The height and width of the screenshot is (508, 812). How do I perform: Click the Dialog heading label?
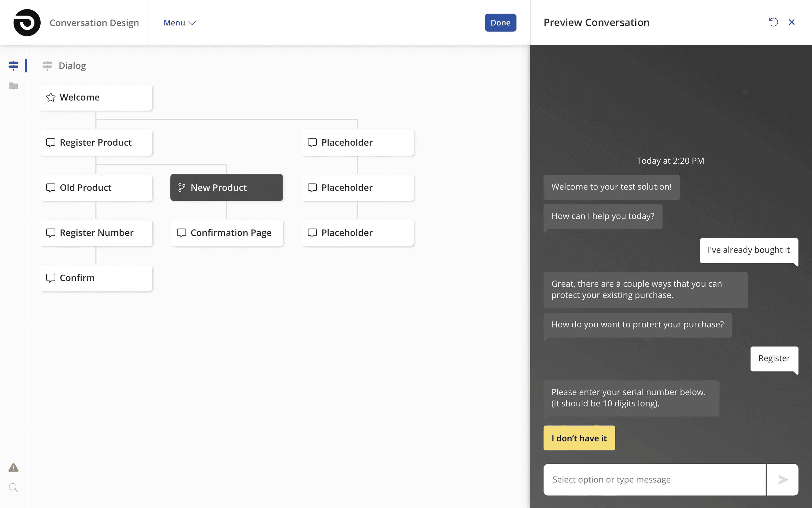pyautogui.click(x=72, y=66)
